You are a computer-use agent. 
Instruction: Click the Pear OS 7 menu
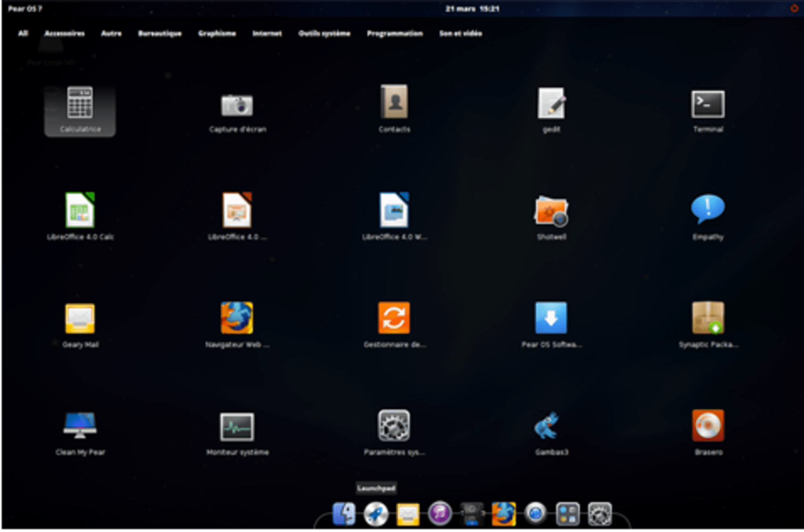pos(25,8)
